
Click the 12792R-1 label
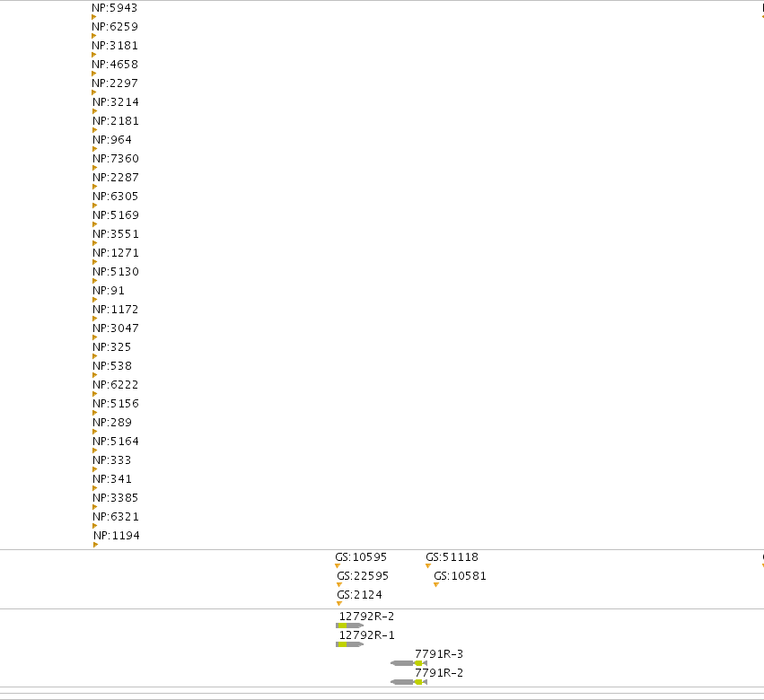click(x=366, y=635)
